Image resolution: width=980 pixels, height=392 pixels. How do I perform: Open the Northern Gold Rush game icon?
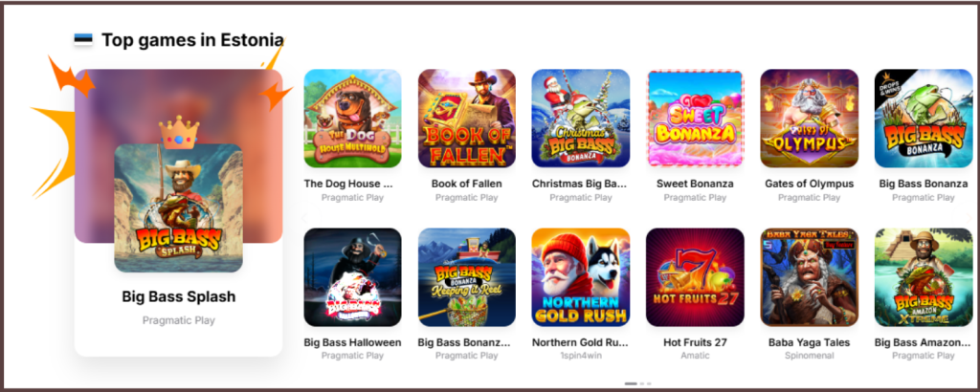(x=581, y=277)
